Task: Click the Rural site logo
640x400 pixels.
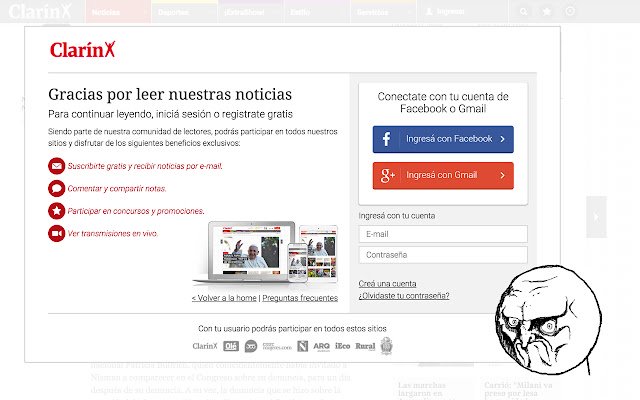Action: [365, 346]
